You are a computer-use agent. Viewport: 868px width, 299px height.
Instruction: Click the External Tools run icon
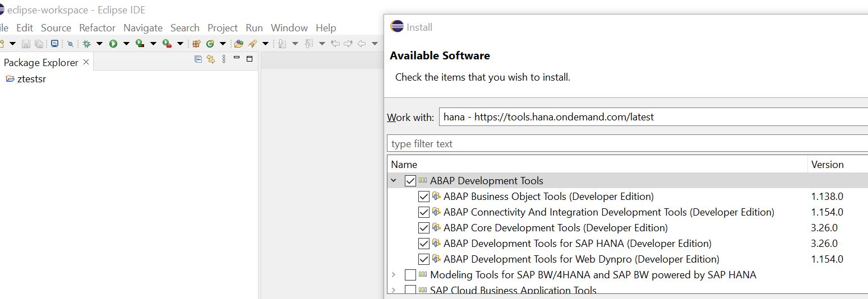[167, 44]
